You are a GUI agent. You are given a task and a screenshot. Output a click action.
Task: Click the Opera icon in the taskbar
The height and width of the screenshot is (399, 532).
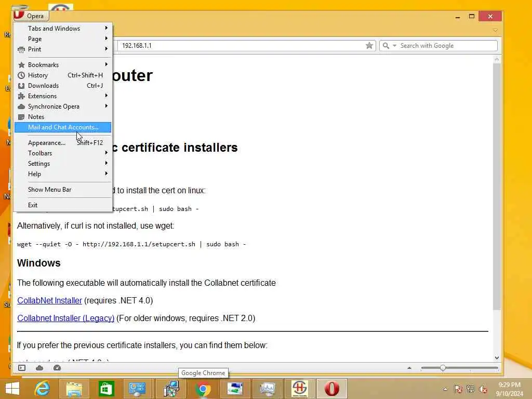(x=332, y=389)
